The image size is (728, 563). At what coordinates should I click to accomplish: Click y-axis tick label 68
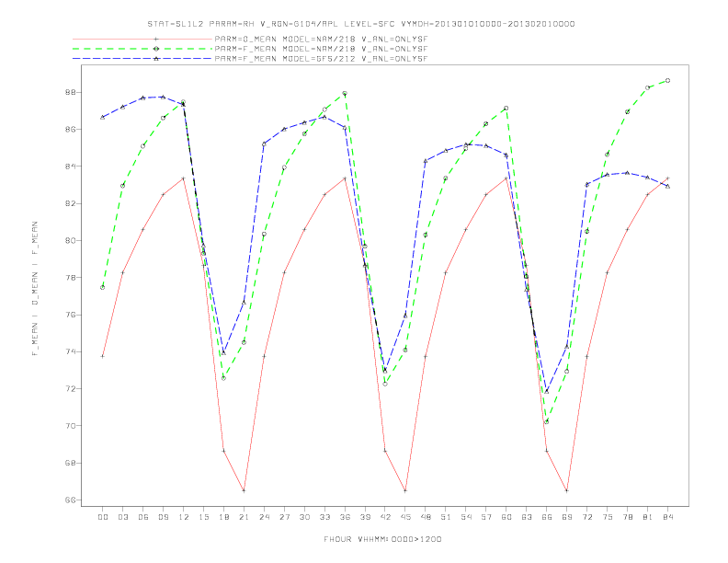click(x=71, y=463)
